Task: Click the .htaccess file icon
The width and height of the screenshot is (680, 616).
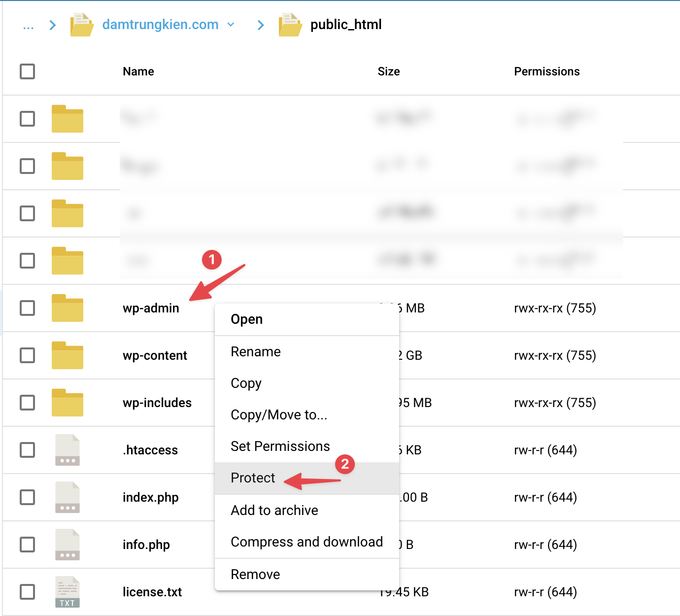Action: coord(68,450)
